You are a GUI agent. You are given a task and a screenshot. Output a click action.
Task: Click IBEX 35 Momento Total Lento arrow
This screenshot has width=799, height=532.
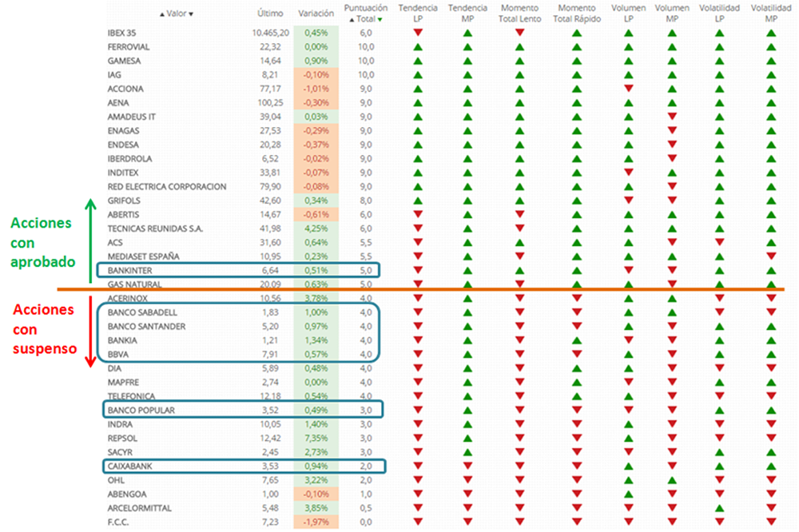click(519, 33)
